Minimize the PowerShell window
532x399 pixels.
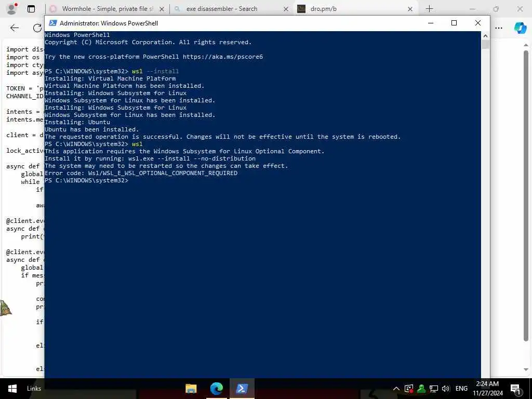pyautogui.click(x=431, y=23)
